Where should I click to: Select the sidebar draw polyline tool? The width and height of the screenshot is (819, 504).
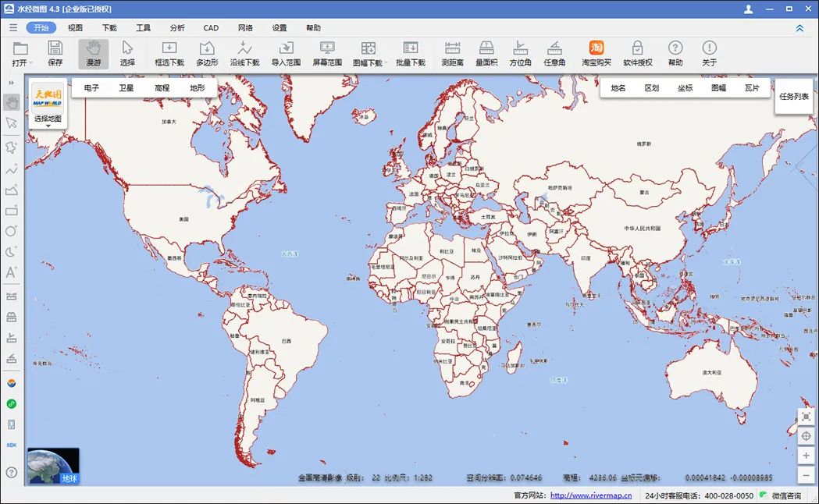click(12, 169)
